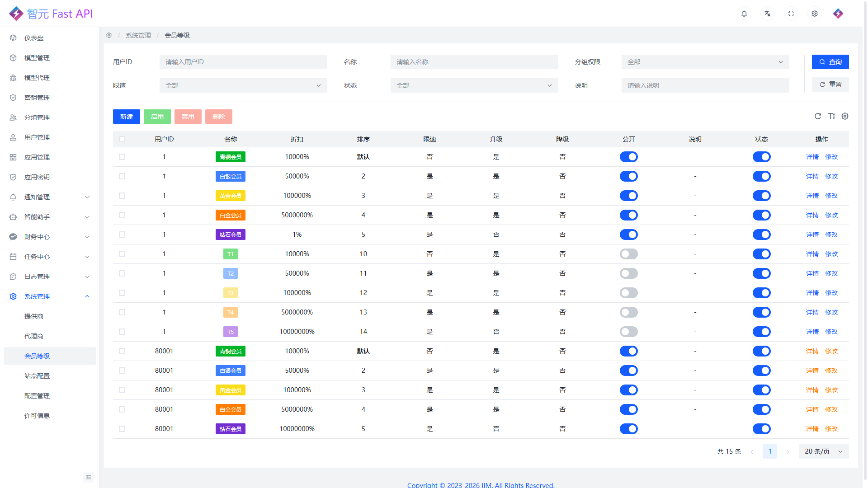Open the 限速 filter dropdown

[x=243, y=85]
